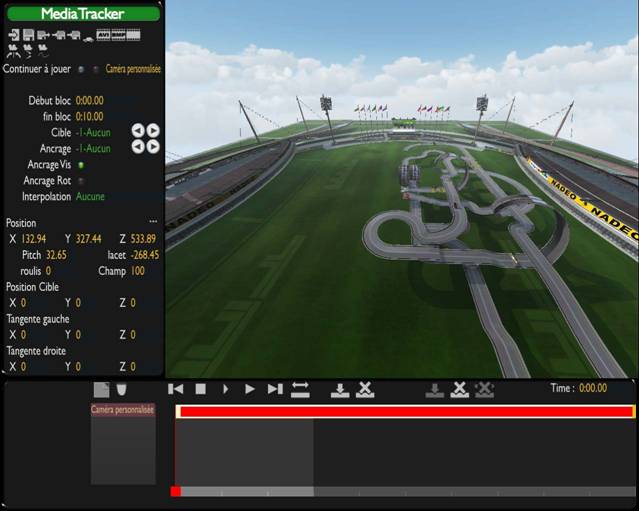This screenshot has width=639, height=511.
Task: Click the first import clip icon
Action: 59,35
